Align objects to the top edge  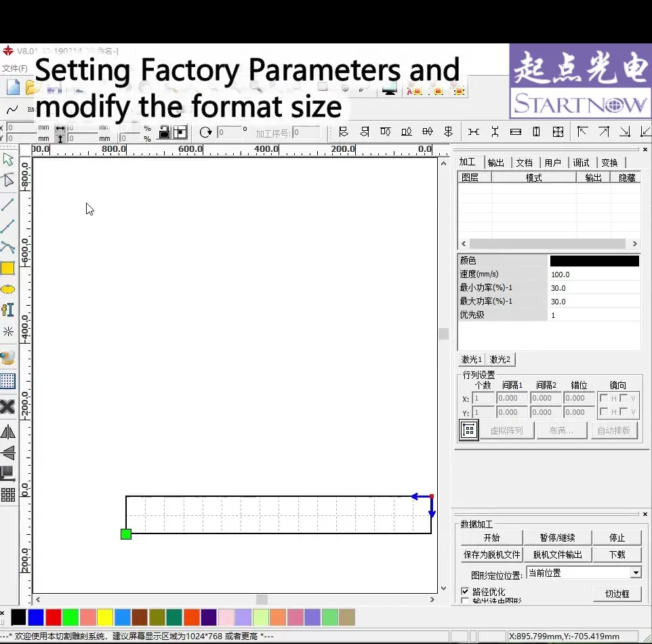click(386, 132)
